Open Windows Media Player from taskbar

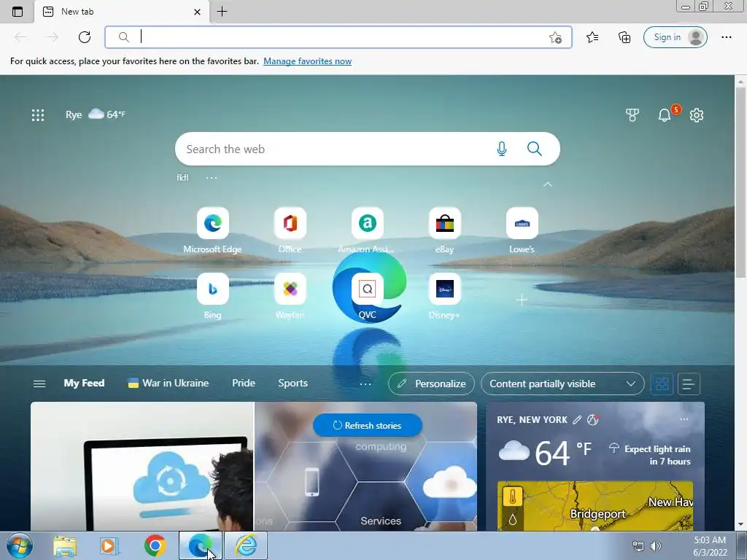pyautogui.click(x=109, y=545)
